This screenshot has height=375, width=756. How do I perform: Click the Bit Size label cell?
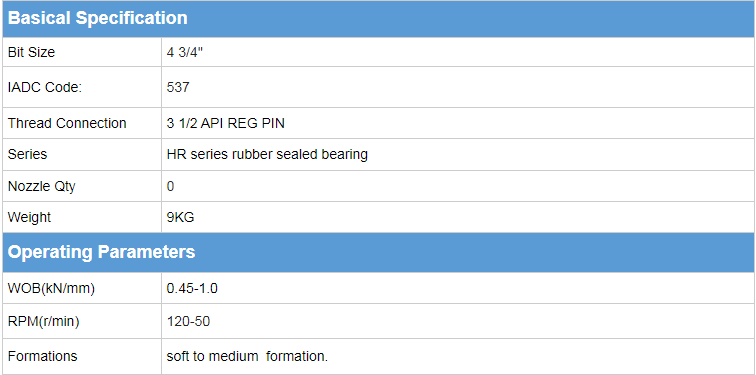(x=82, y=52)
